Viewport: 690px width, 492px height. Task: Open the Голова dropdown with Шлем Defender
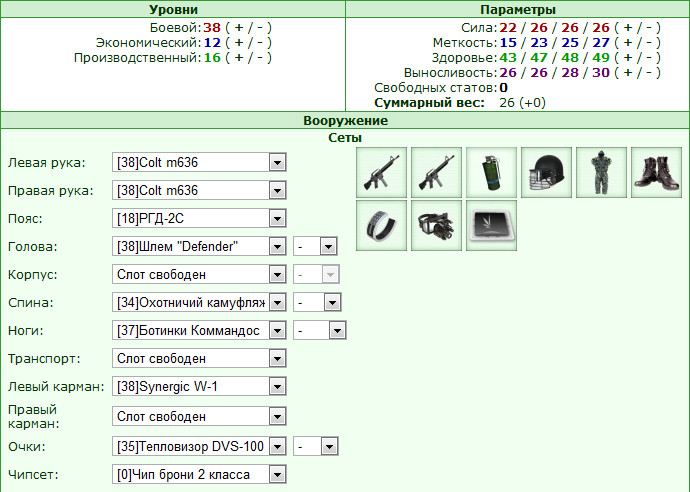pos(199,246)
